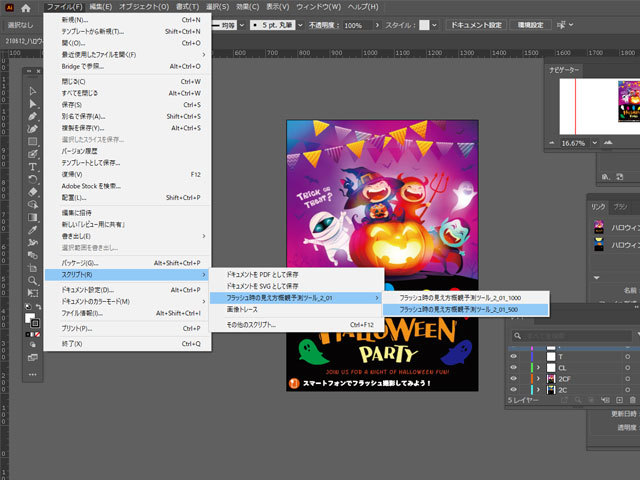Open the 効果(C) menu
This screenshot has height=480, width=640.
click(247, 7)
